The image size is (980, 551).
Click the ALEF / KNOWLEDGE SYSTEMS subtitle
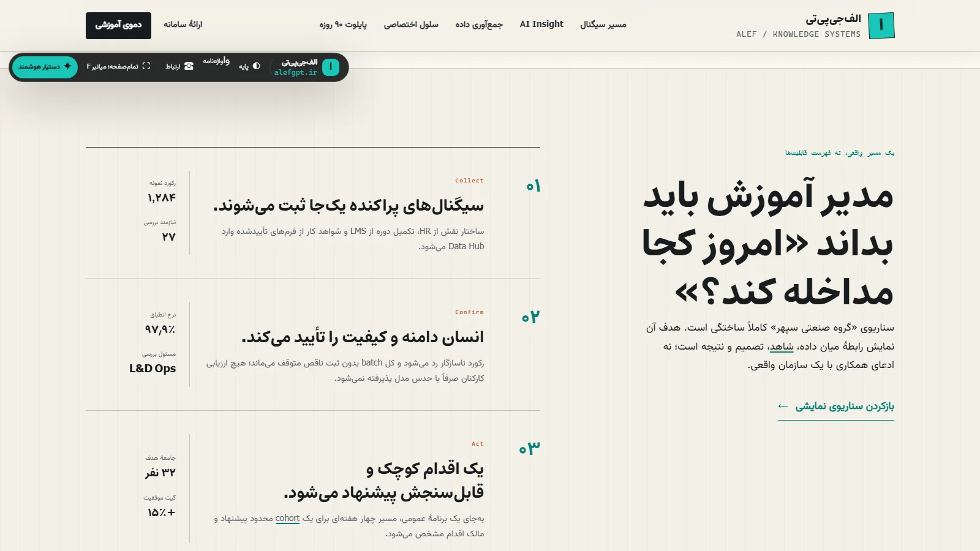(x=798, y=34)
